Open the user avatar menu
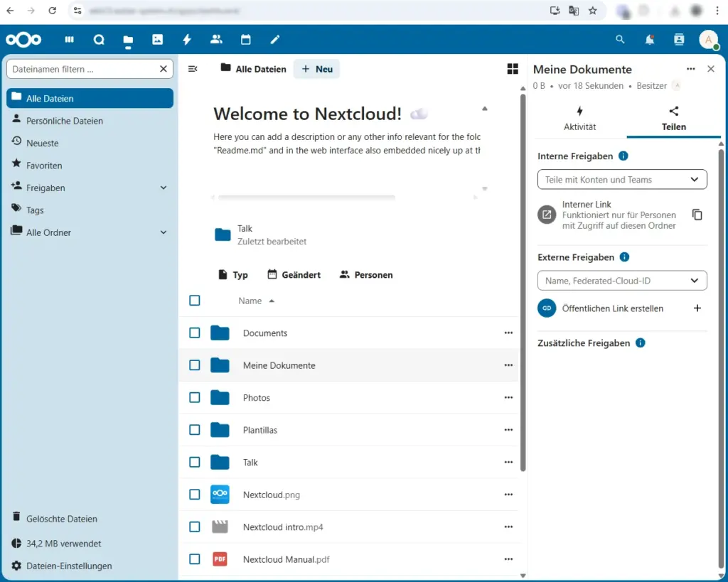 (709, 40)
